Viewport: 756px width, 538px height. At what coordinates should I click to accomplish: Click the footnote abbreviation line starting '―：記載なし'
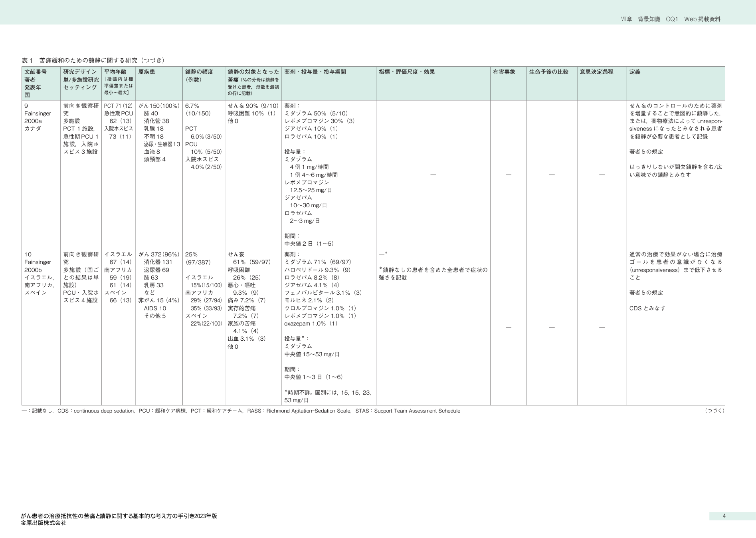coord(241,411)
